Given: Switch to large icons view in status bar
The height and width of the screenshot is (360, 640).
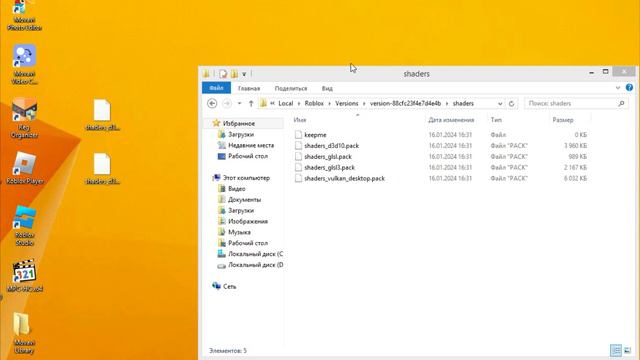Looking at the screenshot, I should (628, 350).
